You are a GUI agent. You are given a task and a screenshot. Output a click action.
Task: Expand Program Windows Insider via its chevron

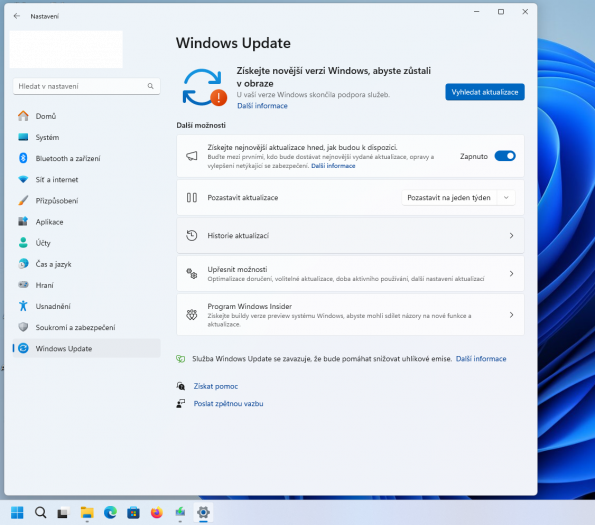click(x=511, y=314)
